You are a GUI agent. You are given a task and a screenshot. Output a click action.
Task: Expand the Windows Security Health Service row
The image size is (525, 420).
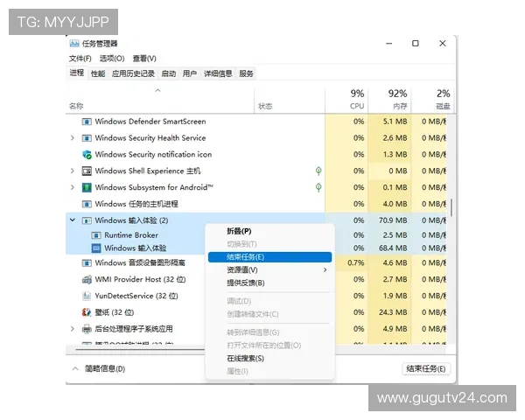tap(73, 138)
